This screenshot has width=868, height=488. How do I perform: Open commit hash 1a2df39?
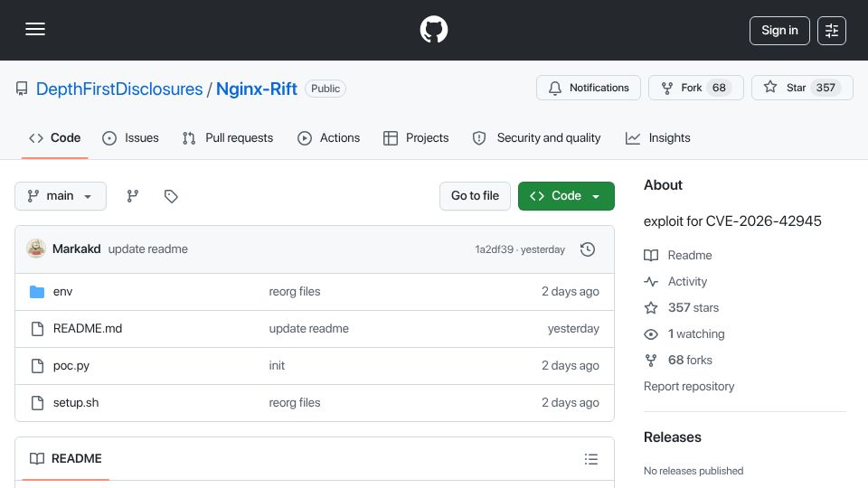[x=495, y=249]
